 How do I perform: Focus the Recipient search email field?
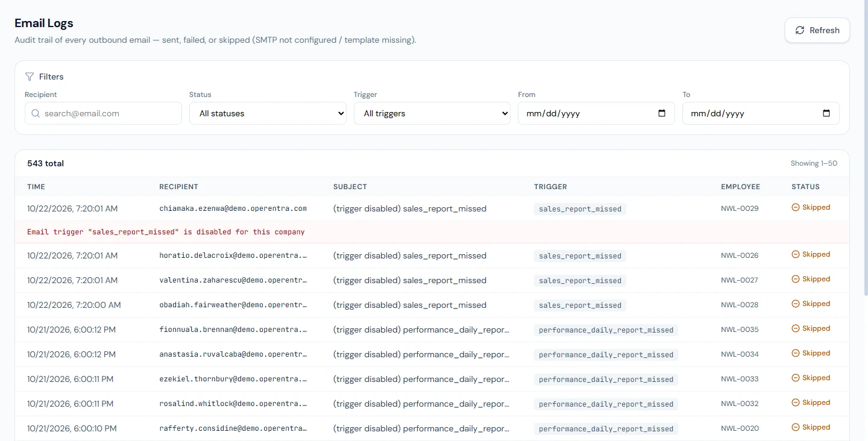103,113
